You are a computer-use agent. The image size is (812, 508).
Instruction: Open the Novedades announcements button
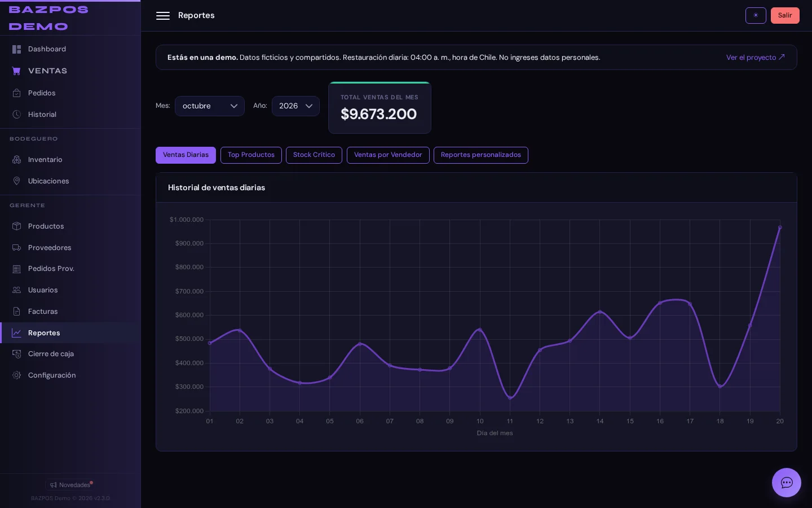pyautogui.click(x=70, y=485)
